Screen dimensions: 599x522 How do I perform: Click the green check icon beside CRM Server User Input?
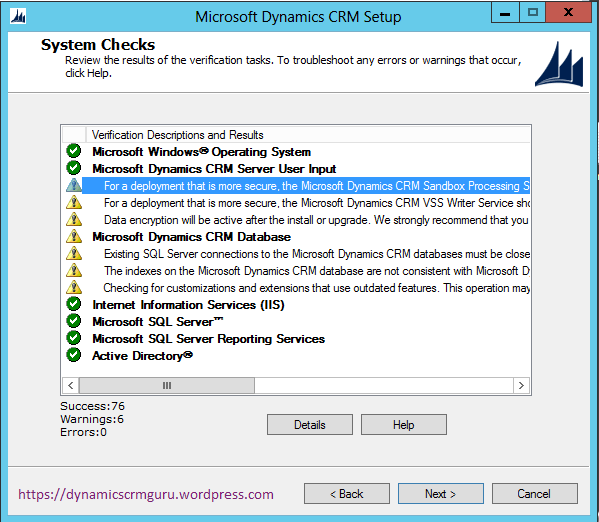[x=74, y=168]
